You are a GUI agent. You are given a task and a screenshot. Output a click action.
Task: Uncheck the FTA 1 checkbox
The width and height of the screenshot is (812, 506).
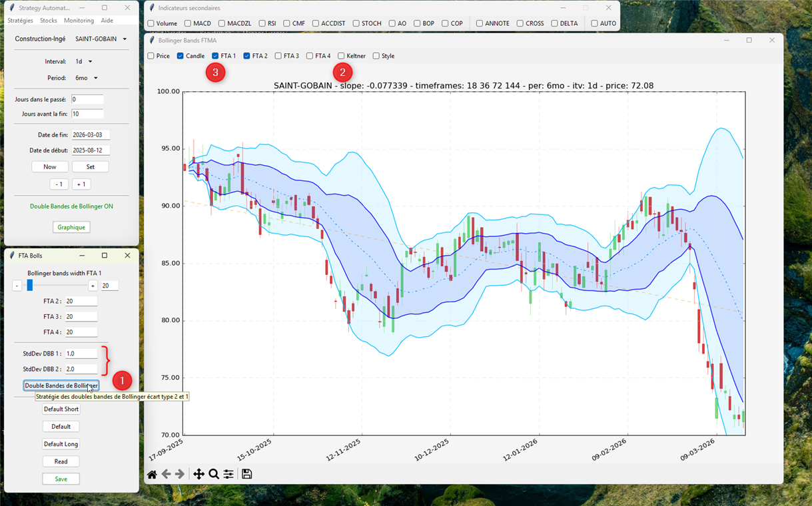pos(216,56)
